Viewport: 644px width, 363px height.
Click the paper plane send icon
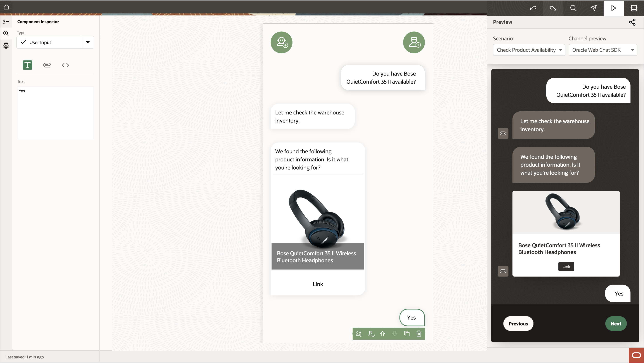coord(594,8)
